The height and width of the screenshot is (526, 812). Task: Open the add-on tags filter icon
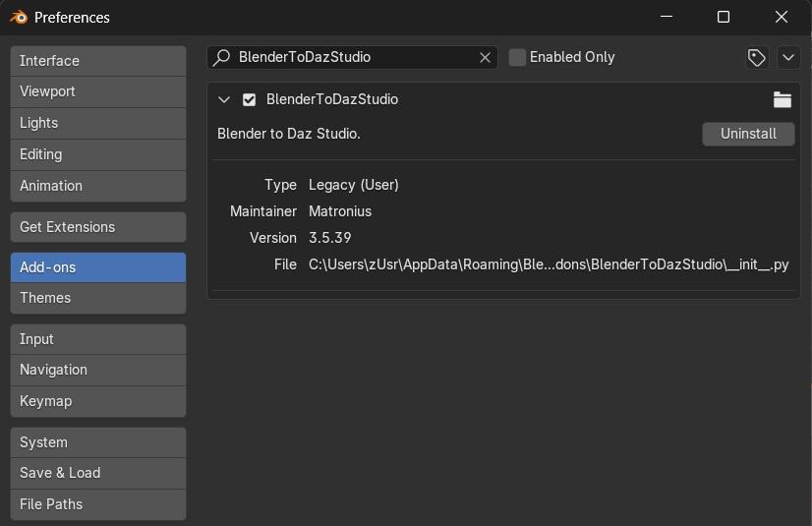click(756, 57)
